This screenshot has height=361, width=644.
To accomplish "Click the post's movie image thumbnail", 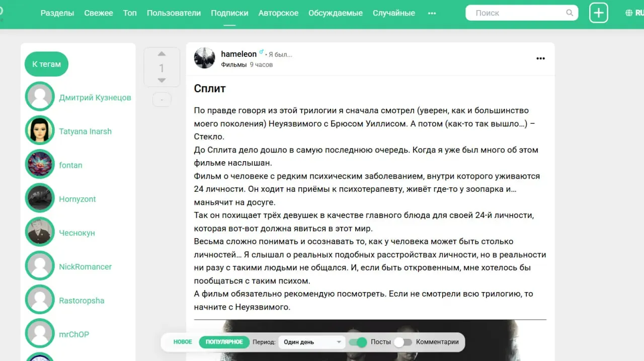I will [370, 340].
